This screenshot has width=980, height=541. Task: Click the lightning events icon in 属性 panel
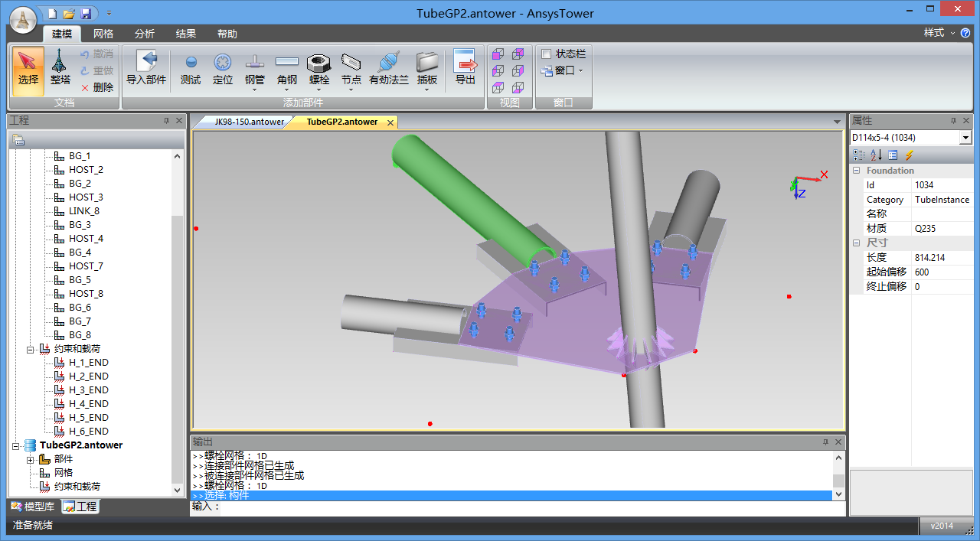tap(910, 155)
